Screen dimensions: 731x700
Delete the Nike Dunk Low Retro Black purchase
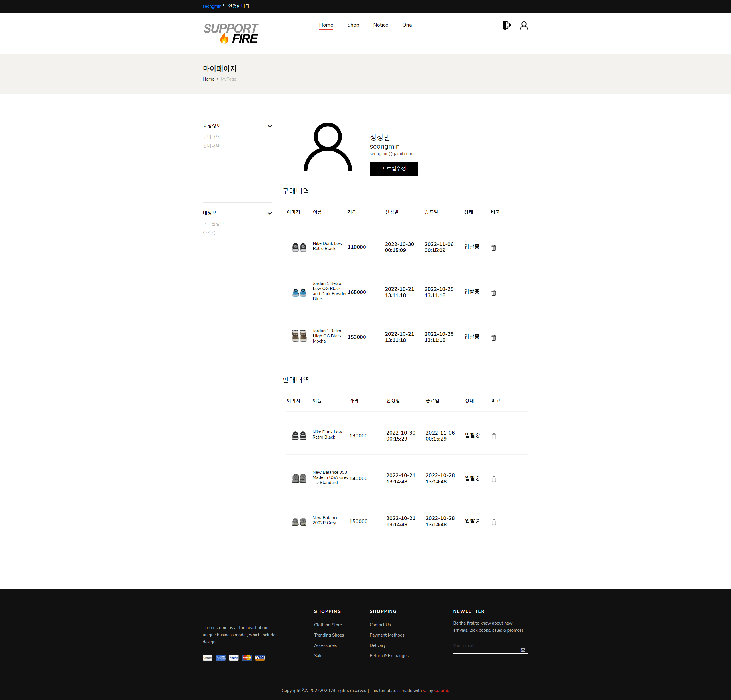[x=493, y=247]
